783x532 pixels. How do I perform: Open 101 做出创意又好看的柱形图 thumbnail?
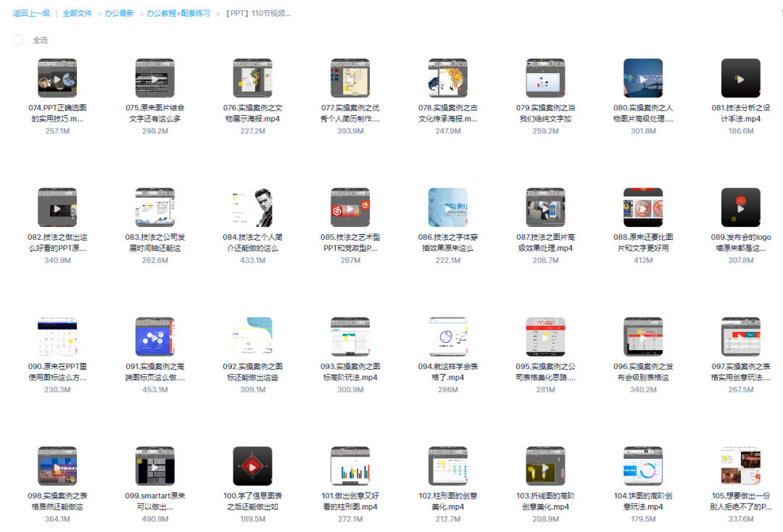tap(350, 465)
